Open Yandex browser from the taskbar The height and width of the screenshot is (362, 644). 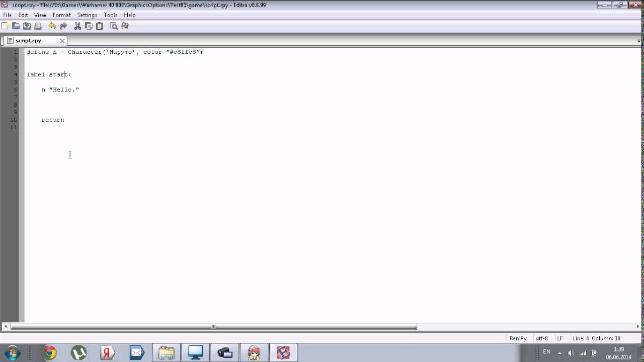pos(107,353)
